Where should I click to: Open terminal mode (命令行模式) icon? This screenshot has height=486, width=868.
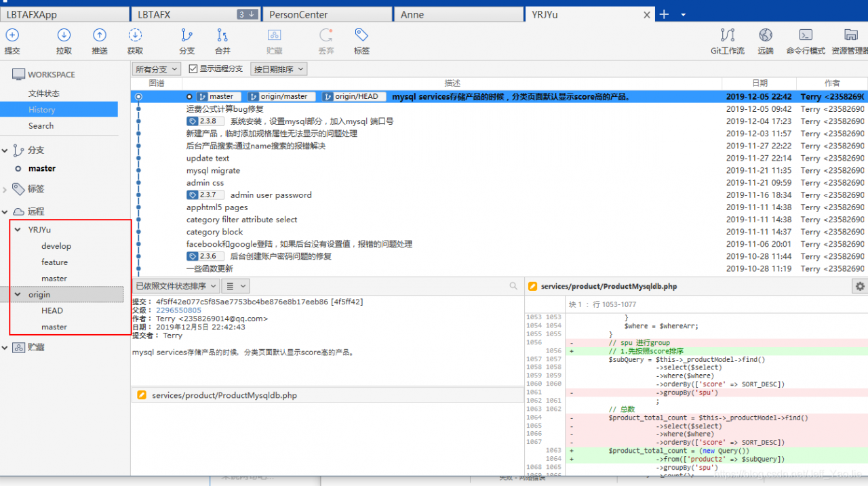point(806,35)
